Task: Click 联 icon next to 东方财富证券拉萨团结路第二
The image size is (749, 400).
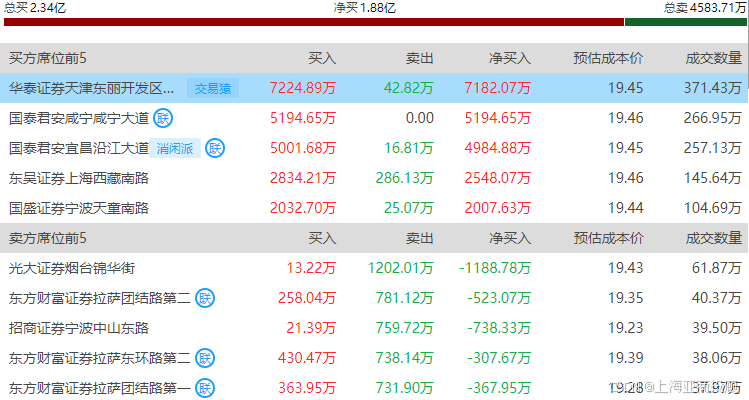Action: pyautogui.click(x=205, y=298)
